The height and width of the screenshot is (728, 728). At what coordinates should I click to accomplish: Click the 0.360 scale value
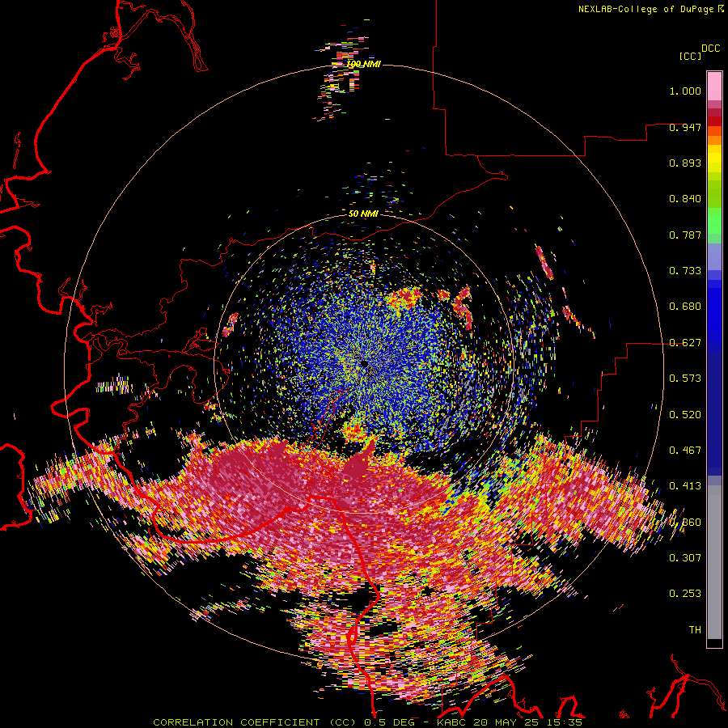(x=685, y=522)
